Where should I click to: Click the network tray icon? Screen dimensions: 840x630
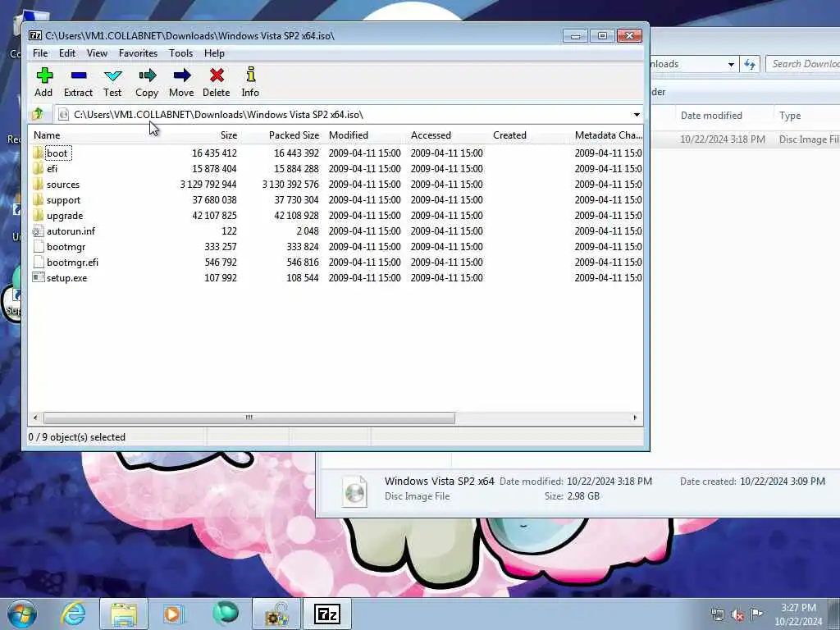point(717,614)
